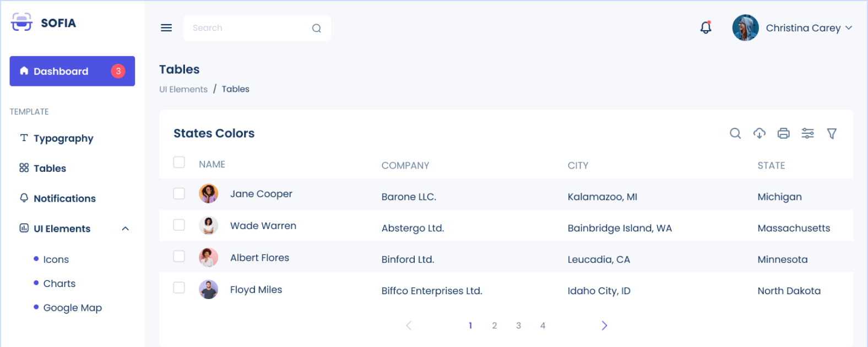Open the hamburger menu icon
This screenshot has width=868, height=347.
coord(166,28)
